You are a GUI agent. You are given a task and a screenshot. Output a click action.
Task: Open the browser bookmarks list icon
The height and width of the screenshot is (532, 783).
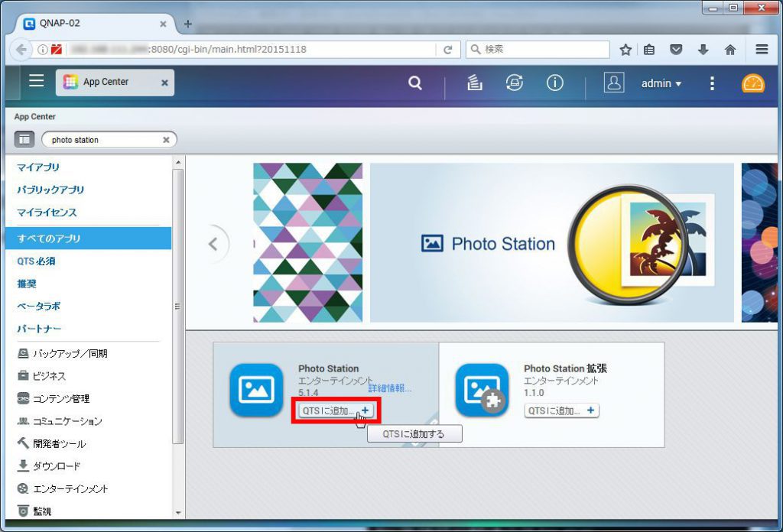coord(649,50)
